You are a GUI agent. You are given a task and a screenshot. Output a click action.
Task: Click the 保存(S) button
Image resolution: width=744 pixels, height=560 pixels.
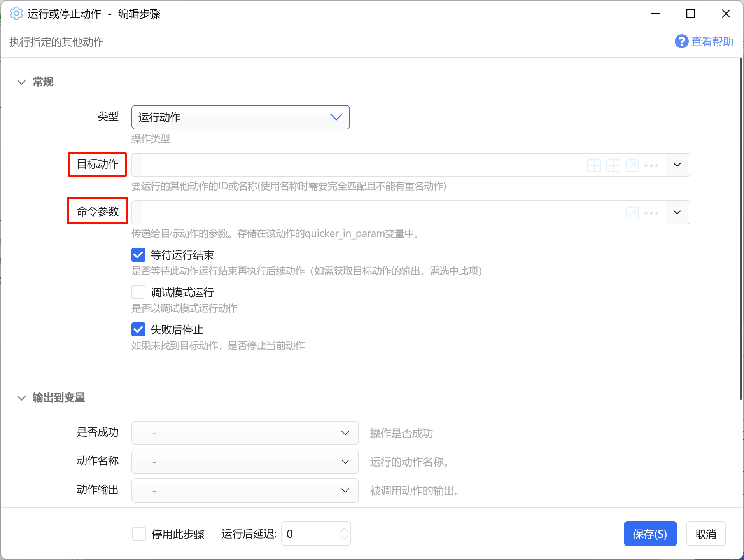[650, 534]
